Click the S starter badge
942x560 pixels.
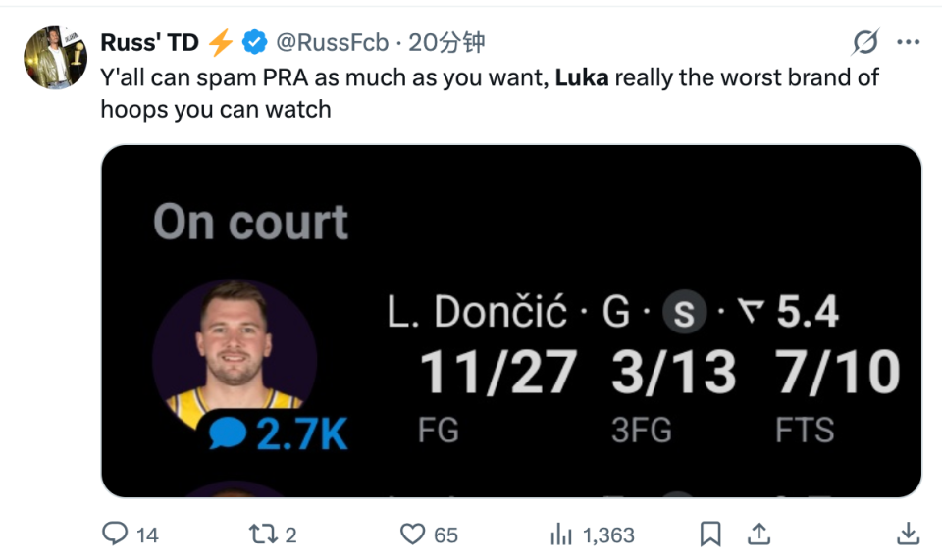[x=685, y=313]
